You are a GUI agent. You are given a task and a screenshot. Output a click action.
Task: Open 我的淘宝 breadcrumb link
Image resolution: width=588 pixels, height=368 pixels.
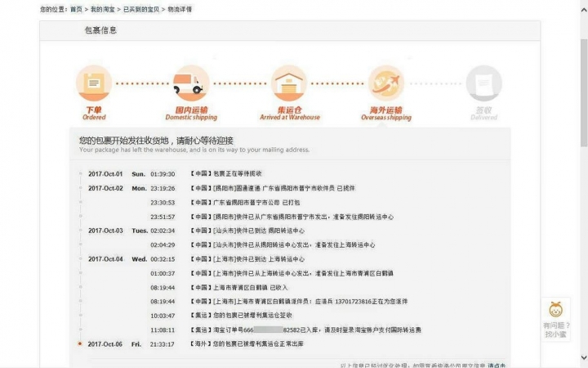tap(102, 9)
